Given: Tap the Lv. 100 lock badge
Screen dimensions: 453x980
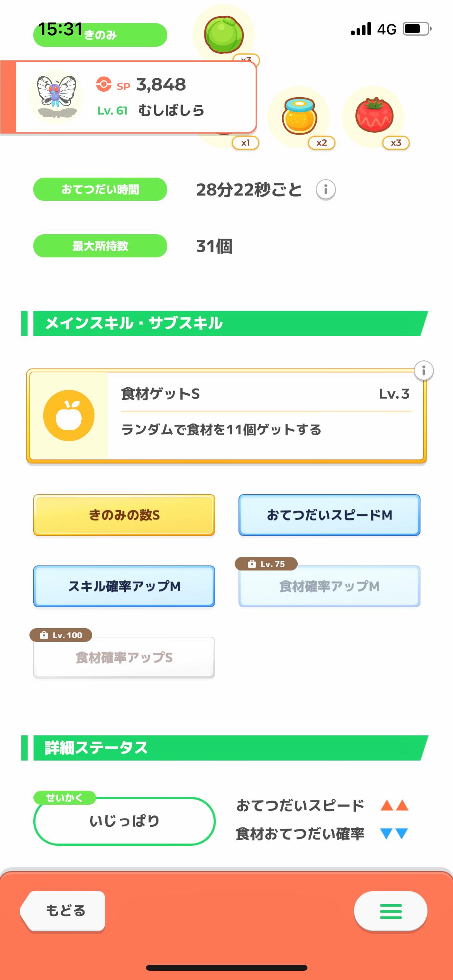Looking at the screenshot, I should [61, 635].
